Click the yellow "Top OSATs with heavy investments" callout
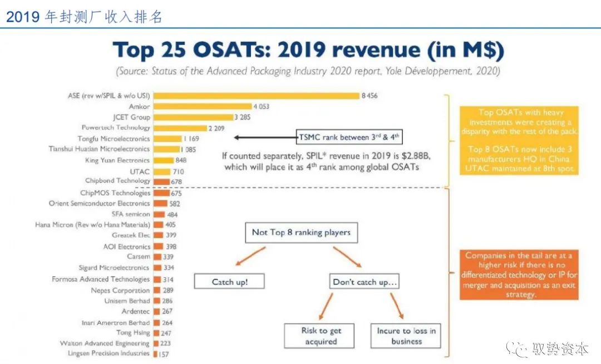Image resolution: width=601 pixels, height=364 pixels. point(519,140)
